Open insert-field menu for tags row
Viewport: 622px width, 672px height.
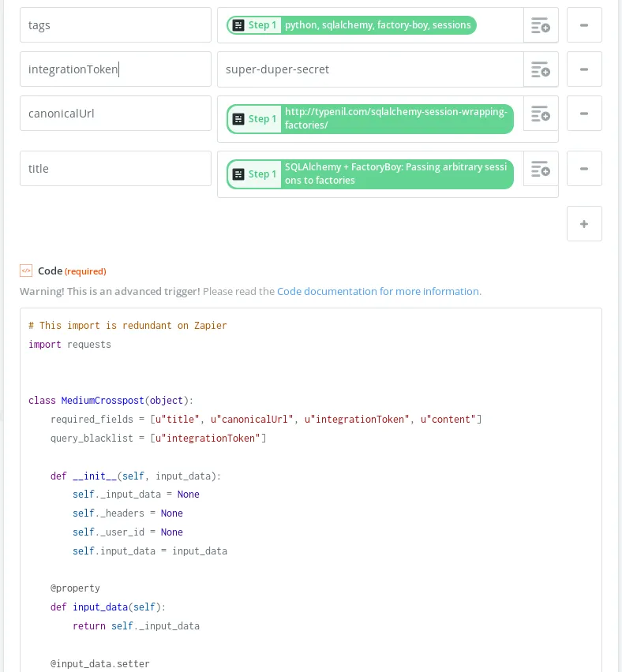coord(541,25)
